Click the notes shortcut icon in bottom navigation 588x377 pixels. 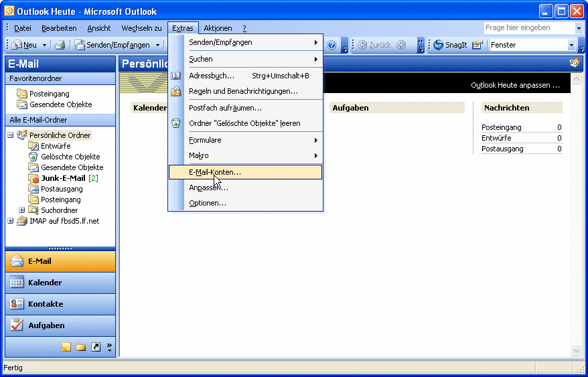click(x=66, y=347)
